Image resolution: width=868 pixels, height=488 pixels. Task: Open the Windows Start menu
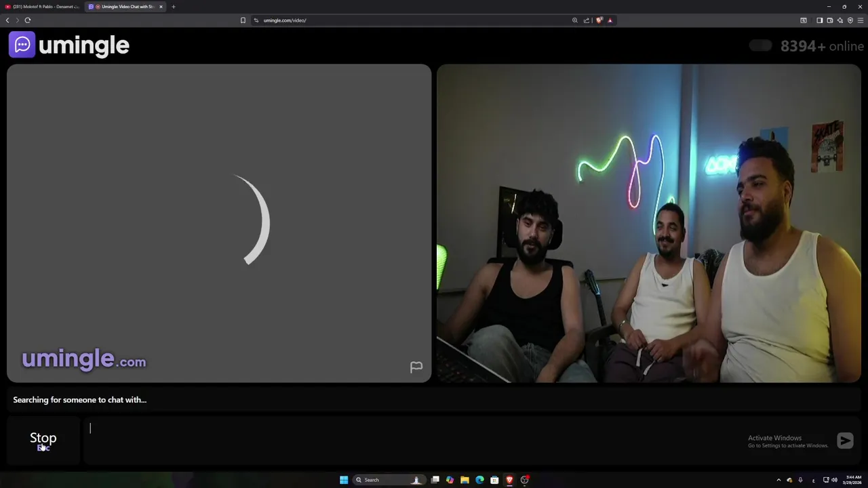(344, 480)
